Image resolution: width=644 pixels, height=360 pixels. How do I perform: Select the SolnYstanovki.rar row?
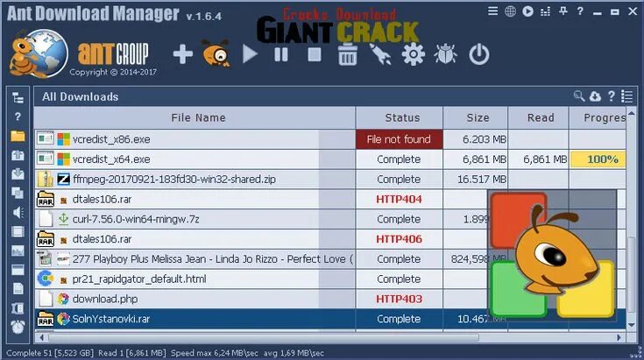pyautogui.click(x=330, y=319)
